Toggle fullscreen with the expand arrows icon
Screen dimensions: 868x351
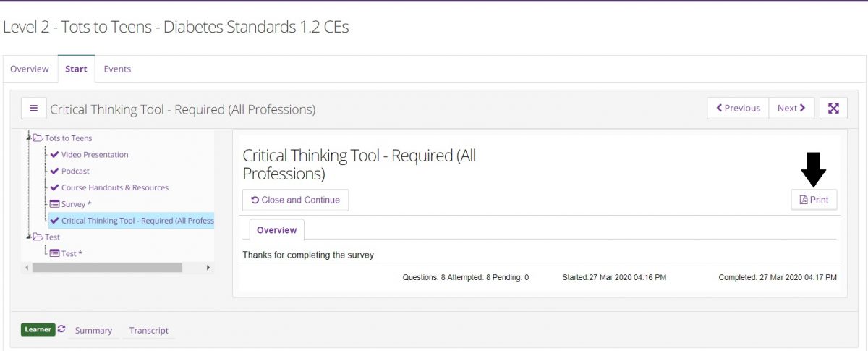[833, 109]
